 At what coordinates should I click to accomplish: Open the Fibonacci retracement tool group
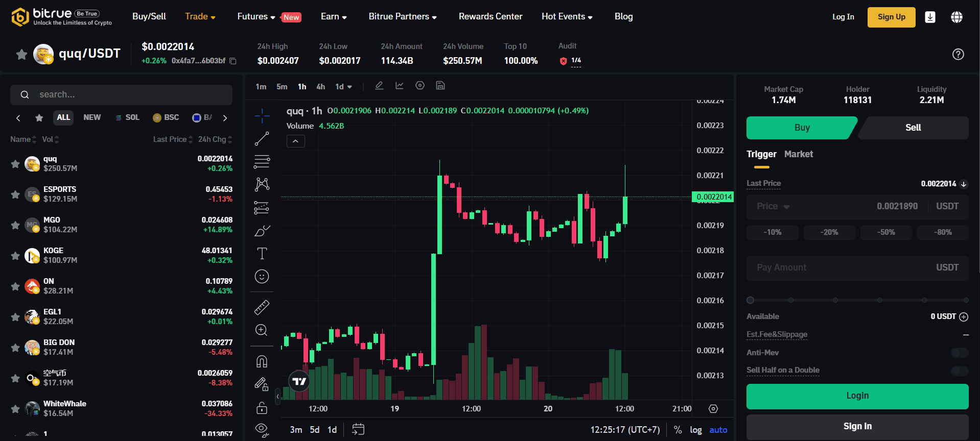click(262, 162)
